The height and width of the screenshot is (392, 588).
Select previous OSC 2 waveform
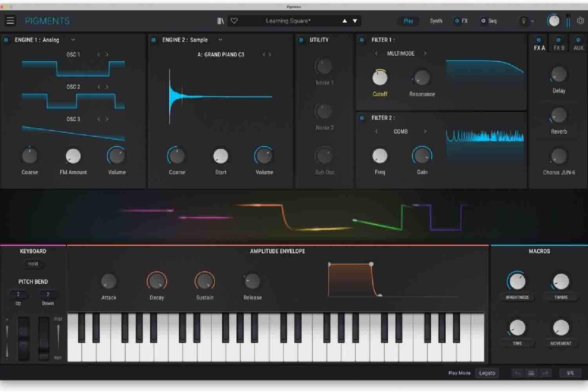[99, 87]
